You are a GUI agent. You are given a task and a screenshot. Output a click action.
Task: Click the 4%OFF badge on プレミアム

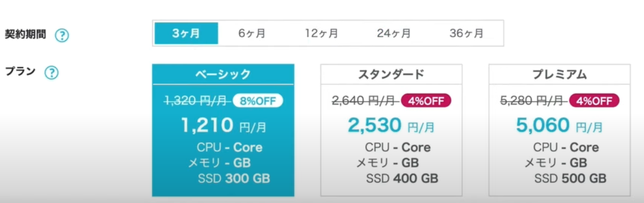pyautogui.click(x=594, y=101)
